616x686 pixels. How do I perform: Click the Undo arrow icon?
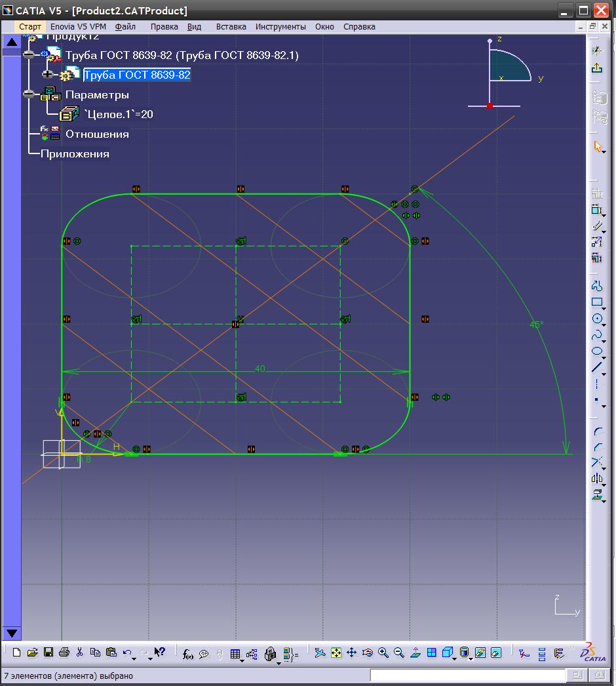point(127,653)
